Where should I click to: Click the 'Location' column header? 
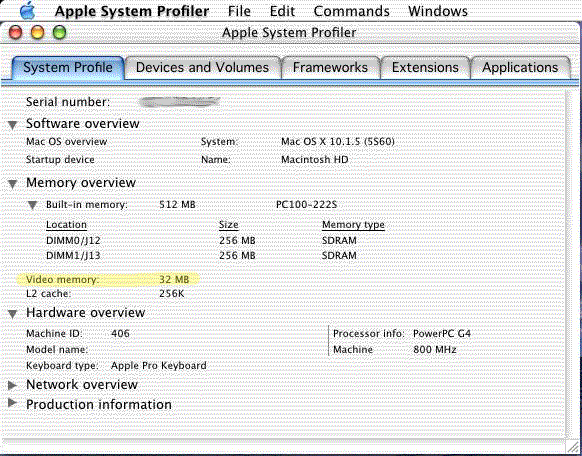pos(66,225)
